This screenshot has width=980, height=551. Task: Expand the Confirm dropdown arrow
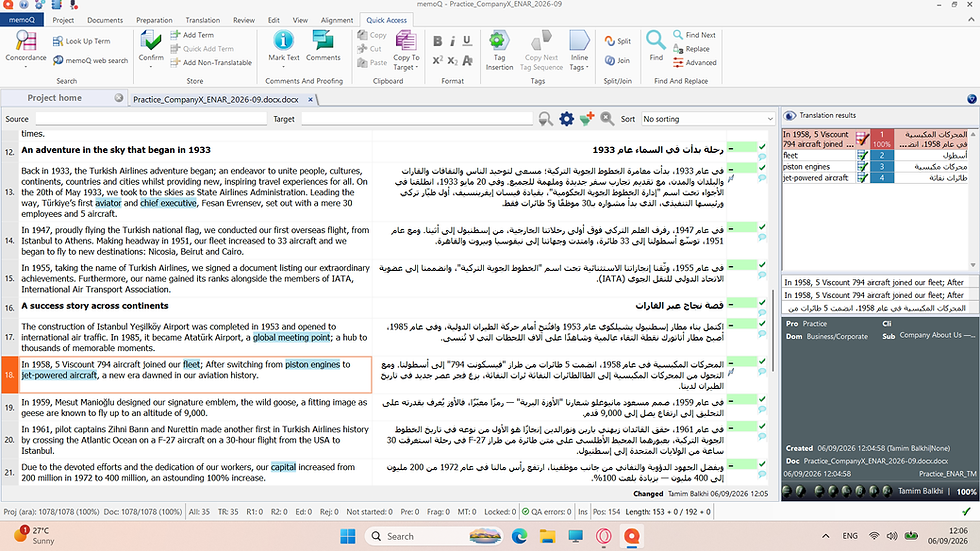[151, 66]
